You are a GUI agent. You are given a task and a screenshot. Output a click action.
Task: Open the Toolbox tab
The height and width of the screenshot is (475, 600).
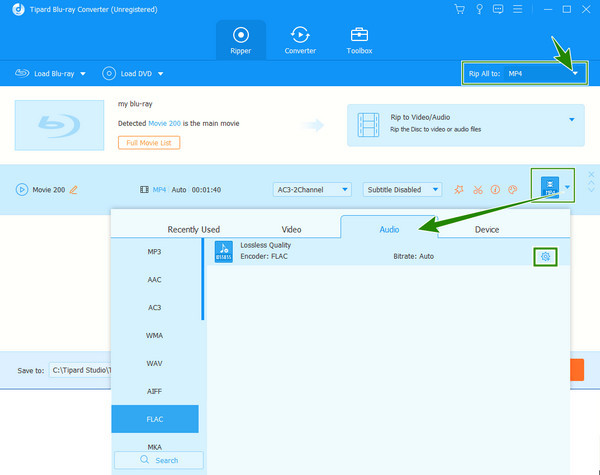pyautogui.click(x=359, y=41)
